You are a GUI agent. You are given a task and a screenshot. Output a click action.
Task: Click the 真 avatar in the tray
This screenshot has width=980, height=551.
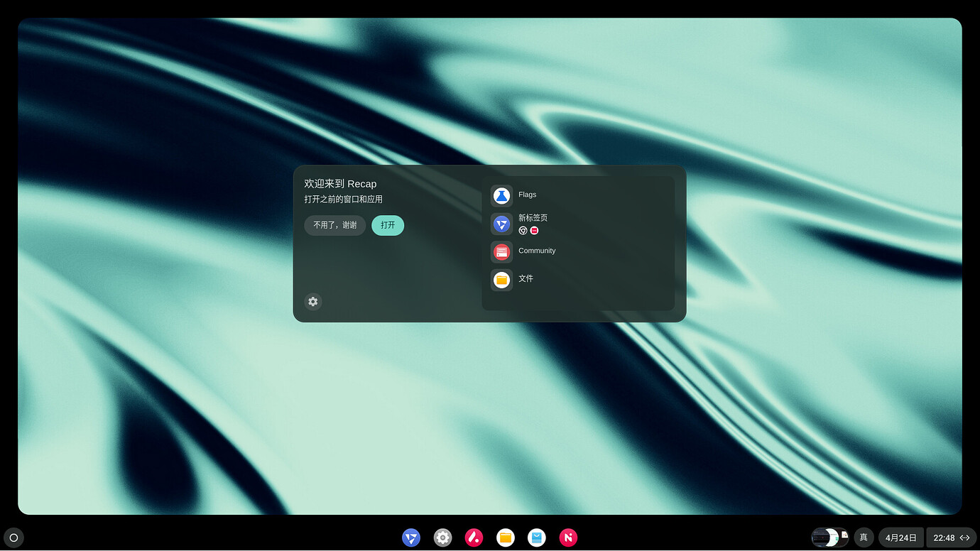[864, 538]
